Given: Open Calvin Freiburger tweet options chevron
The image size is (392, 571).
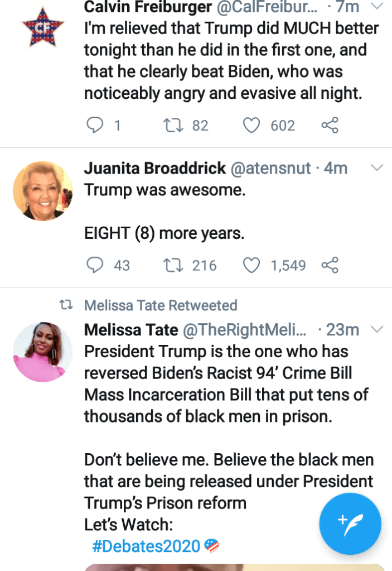Looking at the screenshot, I should coord(377,7).
